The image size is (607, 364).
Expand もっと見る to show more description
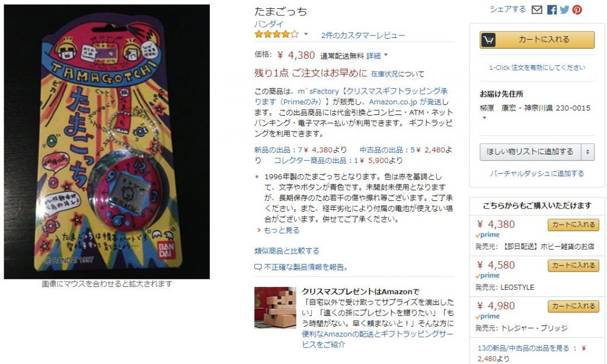pos(279,230)
